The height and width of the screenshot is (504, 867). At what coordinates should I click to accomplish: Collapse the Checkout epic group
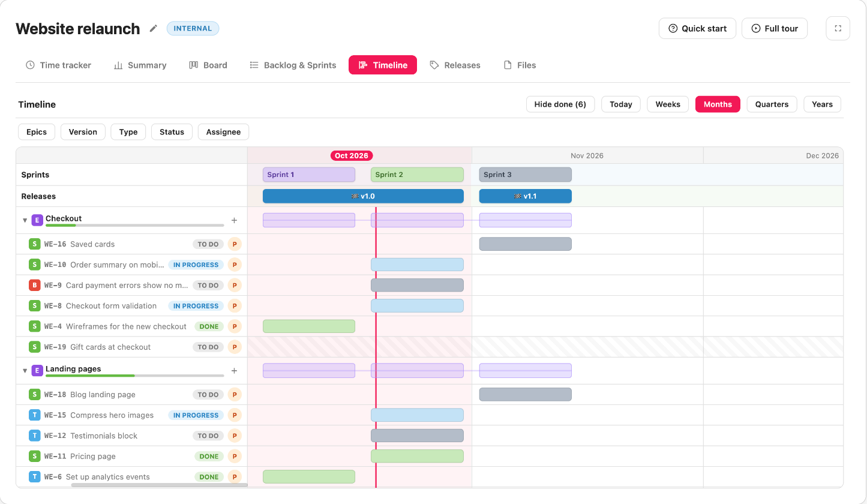pos(25,220)
